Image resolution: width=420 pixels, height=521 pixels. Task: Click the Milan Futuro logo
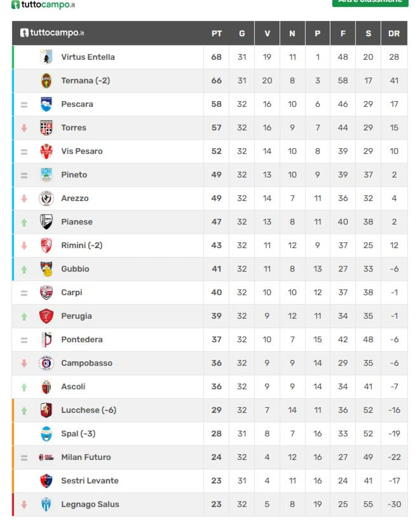pyautogui.click(x=46, y=457)
